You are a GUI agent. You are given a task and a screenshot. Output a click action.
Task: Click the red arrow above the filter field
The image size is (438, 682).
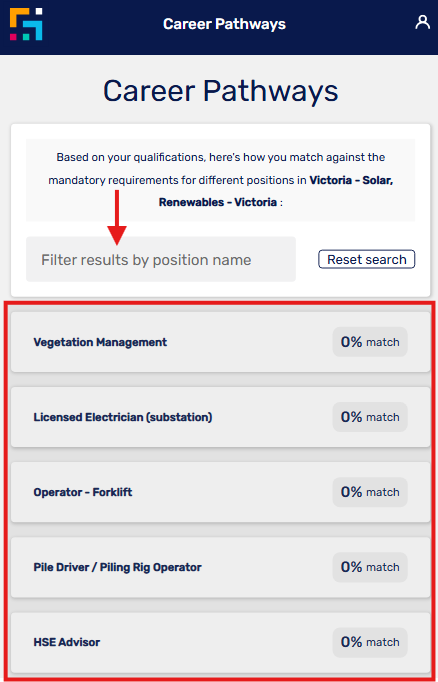(x=117, y=217)
